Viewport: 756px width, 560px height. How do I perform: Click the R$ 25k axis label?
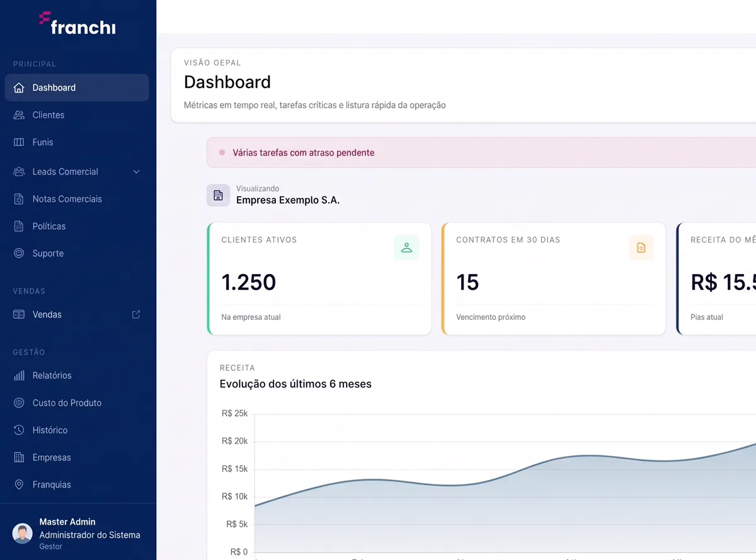point(235,413)
